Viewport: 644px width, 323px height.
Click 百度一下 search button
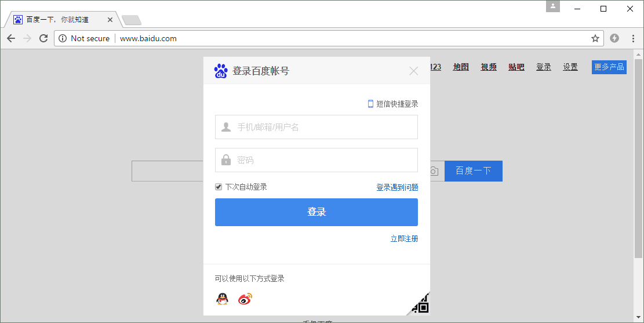[473, 171]
